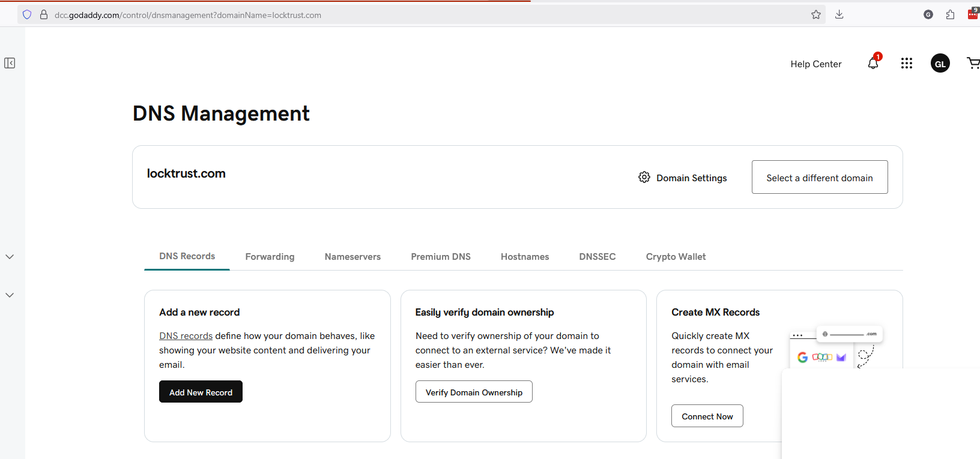Screen dimensions: 980x459
Task: Open the Hostnames tab
Action: 525,257
